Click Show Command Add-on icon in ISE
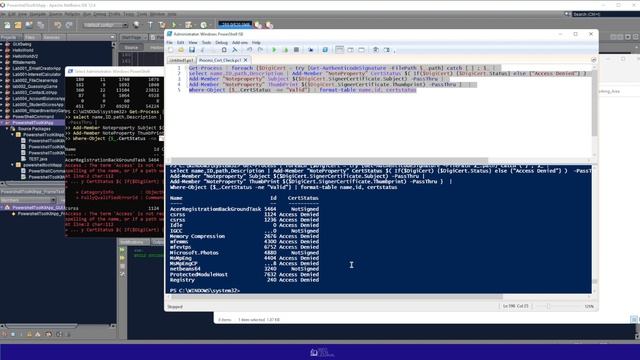Image resolution: width=640 pixels, height=360 pixels. coord(386,50)
